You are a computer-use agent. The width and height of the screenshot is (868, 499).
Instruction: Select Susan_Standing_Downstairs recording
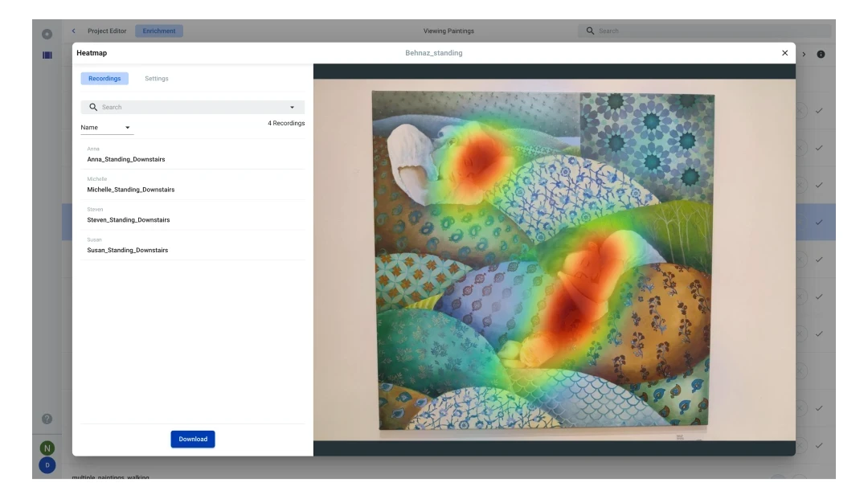coord(193,246)
